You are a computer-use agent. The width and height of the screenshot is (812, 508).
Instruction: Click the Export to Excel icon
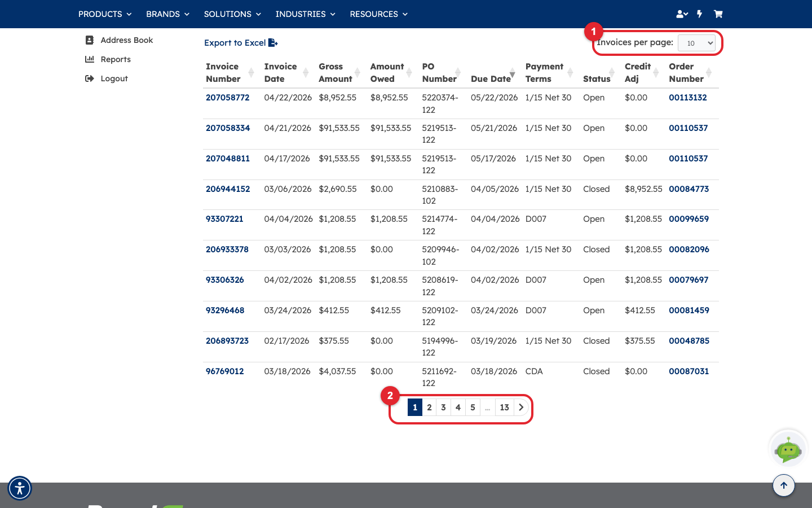pos(273,43)
